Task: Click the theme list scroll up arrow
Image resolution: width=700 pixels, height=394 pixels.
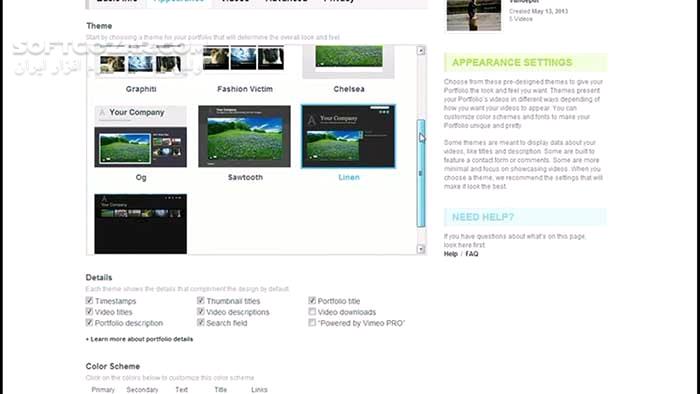Action: (x=421, y=51)
